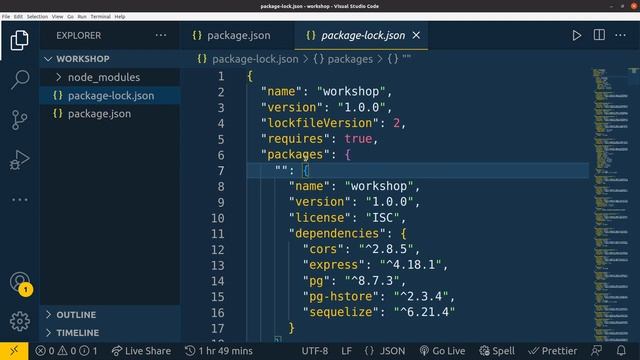
Task: Show additional views ellipsis in activity bar
Action: coord(20,200)
